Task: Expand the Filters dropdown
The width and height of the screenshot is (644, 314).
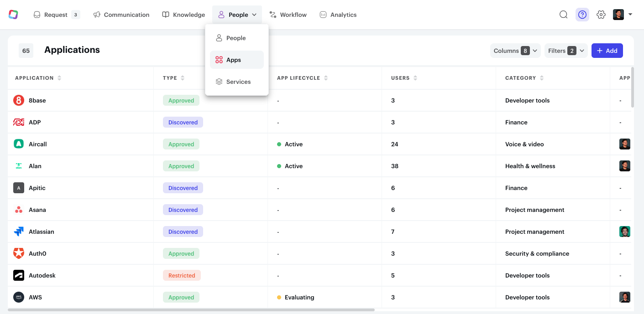Action: (x=566, y=50)
